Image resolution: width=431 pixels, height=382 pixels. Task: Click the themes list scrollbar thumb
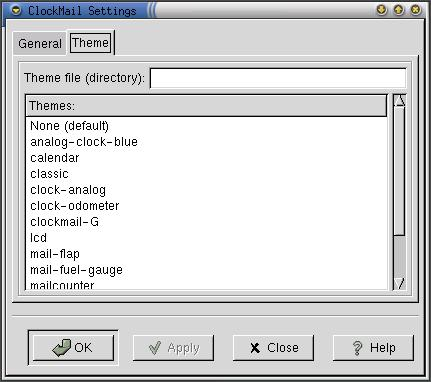click(x=399, y=171)
